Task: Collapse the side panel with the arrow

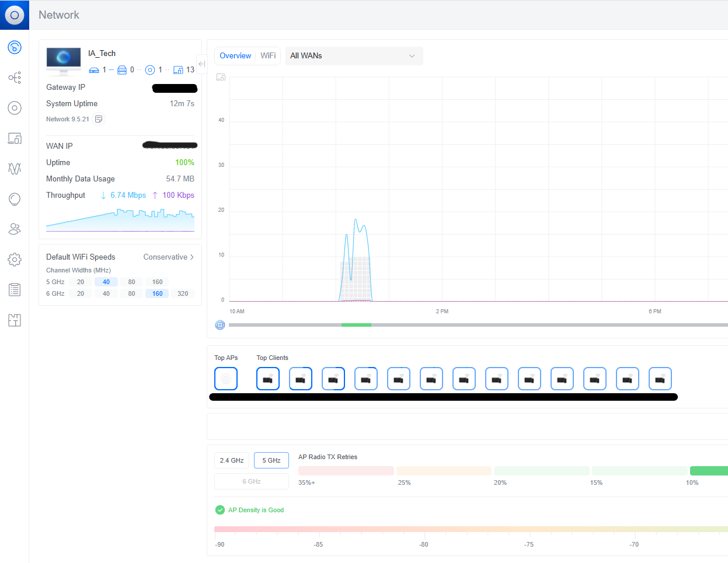Action: [202, 64]
